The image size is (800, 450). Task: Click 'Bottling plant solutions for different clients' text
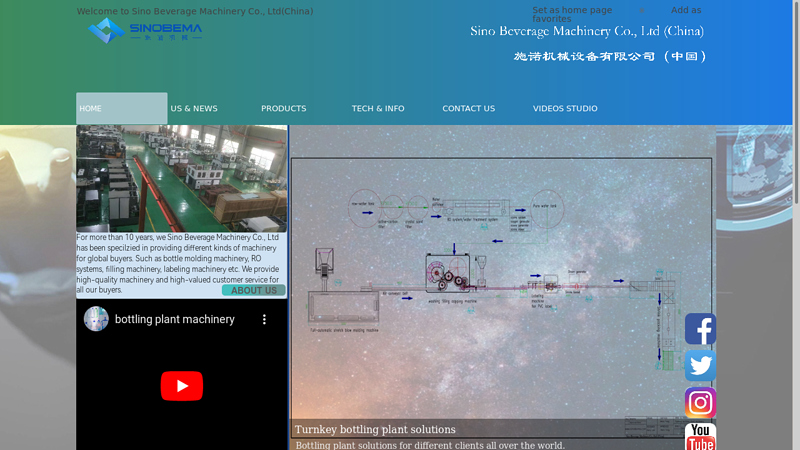pos(430,445)
